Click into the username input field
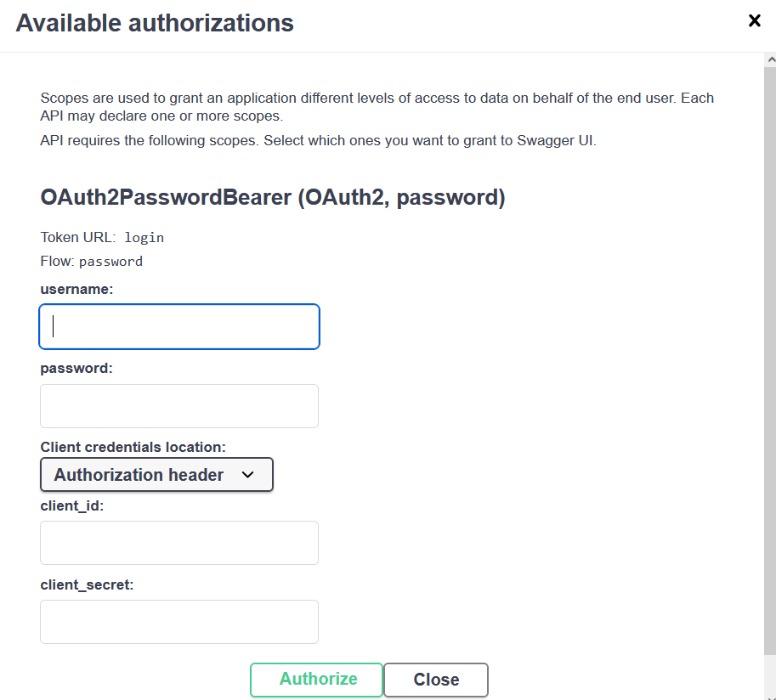Viewport: 776px width, 700px height. click(x=179, y=326)
